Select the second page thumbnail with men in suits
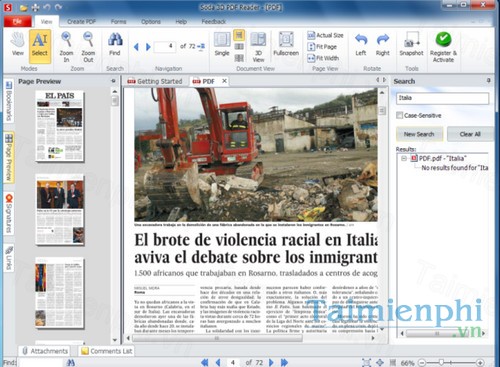This screenshot has height=367, width=500. tap(60, 209)
